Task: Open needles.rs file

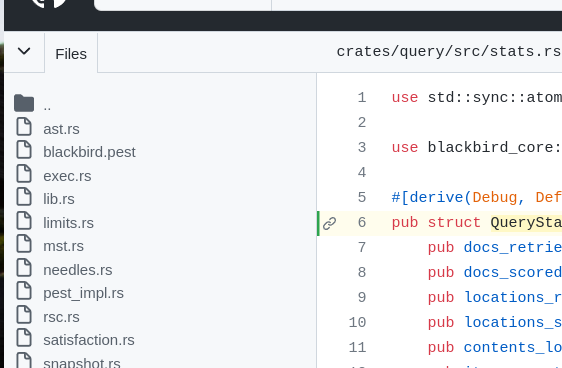Action: [78, 270]
